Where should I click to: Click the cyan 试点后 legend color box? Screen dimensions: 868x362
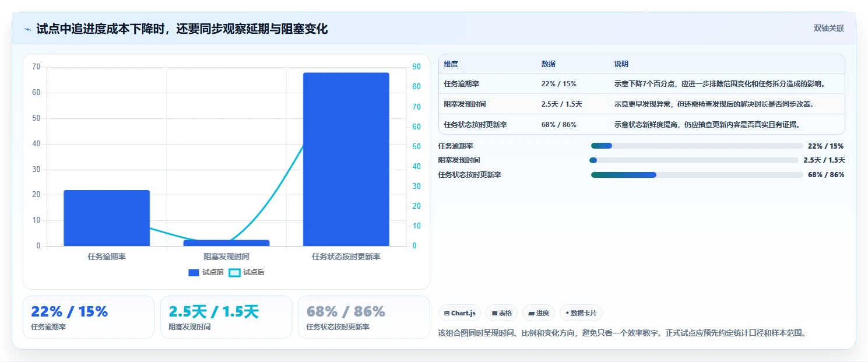click(234, 273)
